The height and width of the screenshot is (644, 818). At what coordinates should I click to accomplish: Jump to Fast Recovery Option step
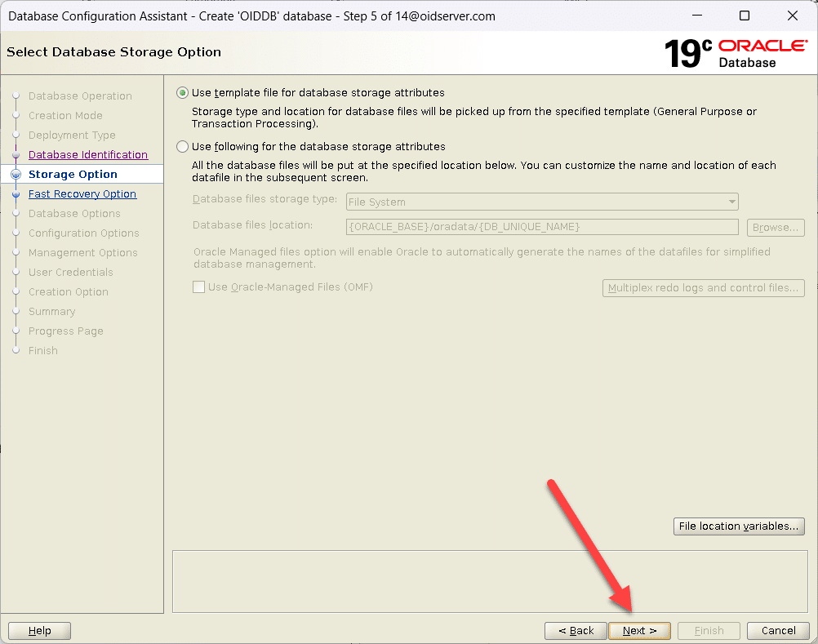(x=82, y=194)
